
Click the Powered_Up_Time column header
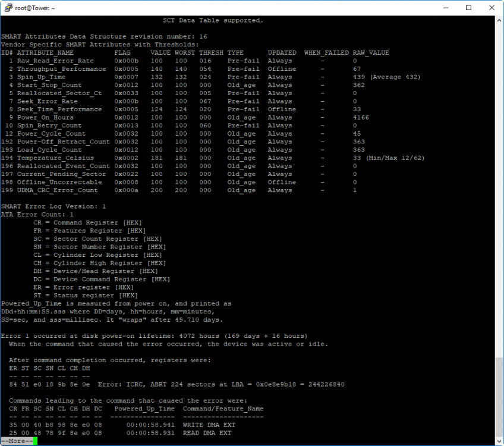pyautogui.click(x=144, y=409)
